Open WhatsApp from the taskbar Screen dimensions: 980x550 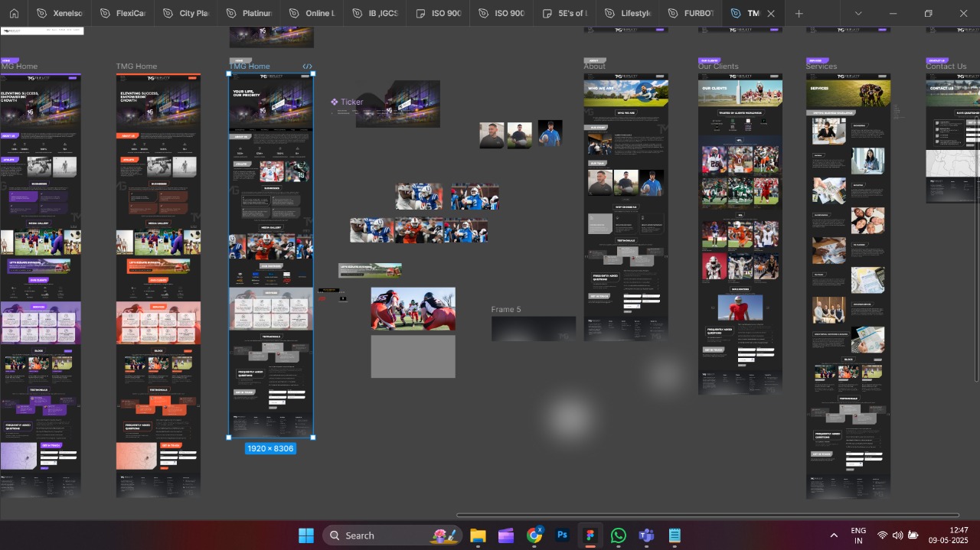(x=619, y=535)
